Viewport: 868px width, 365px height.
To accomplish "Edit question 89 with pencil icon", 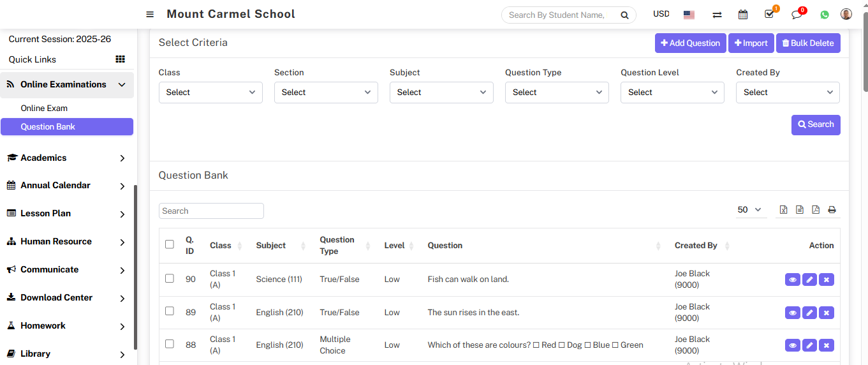I will [809, 313].
